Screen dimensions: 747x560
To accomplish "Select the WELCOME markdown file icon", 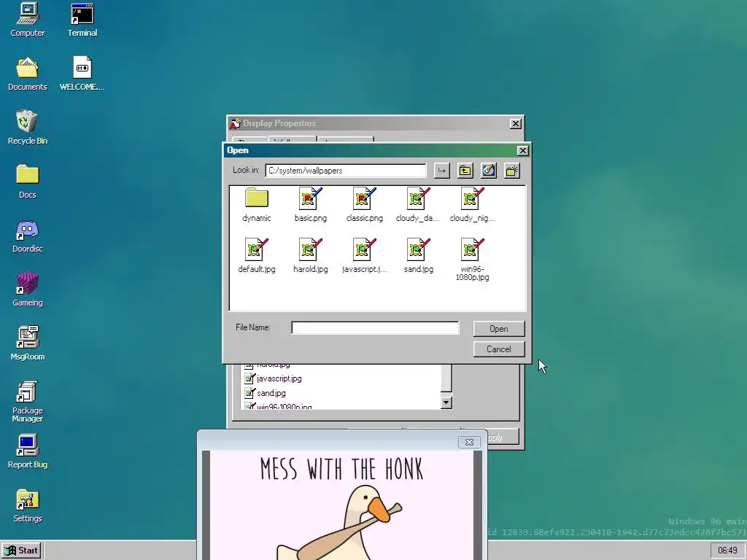I will pos(82,74).
